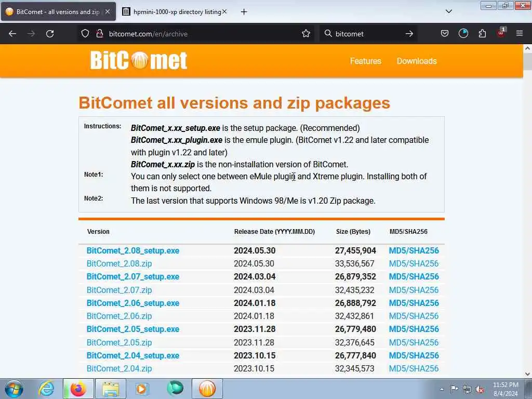532x399 pixels.
Task: Open the Downloads menu item
Action: [417, 61]
